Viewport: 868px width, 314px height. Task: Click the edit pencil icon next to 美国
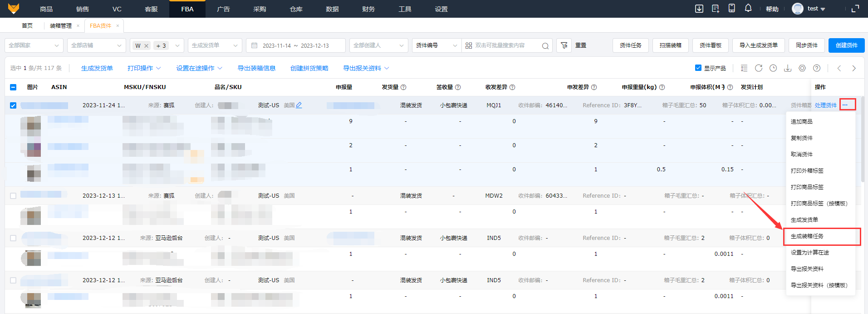[299, 105]
